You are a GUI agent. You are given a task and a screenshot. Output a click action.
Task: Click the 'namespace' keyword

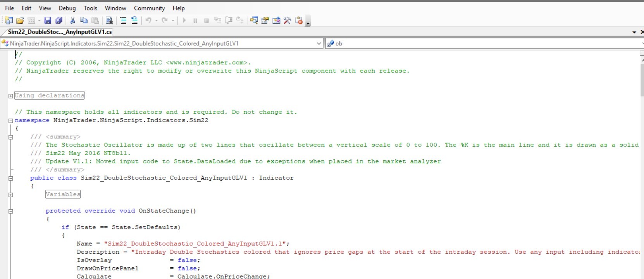tap(32, 120)
